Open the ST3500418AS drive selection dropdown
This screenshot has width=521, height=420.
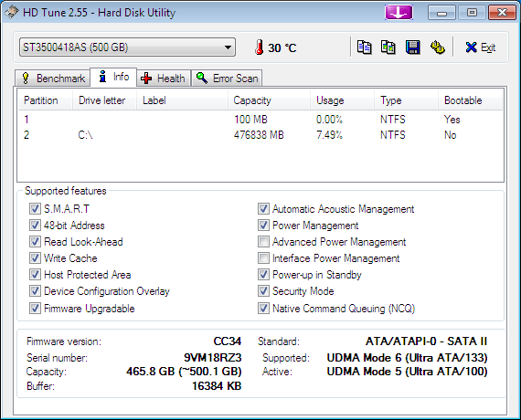(127, 47)
